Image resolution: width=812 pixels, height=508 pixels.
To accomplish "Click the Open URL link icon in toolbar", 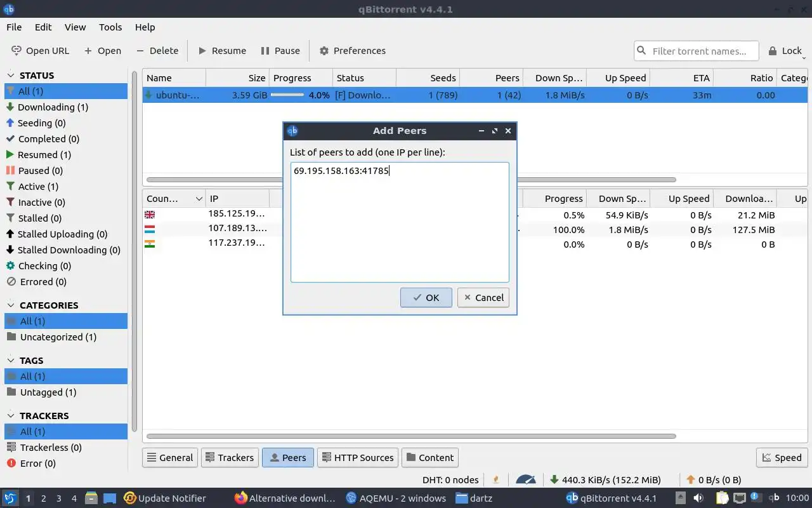I will point(16,51).
